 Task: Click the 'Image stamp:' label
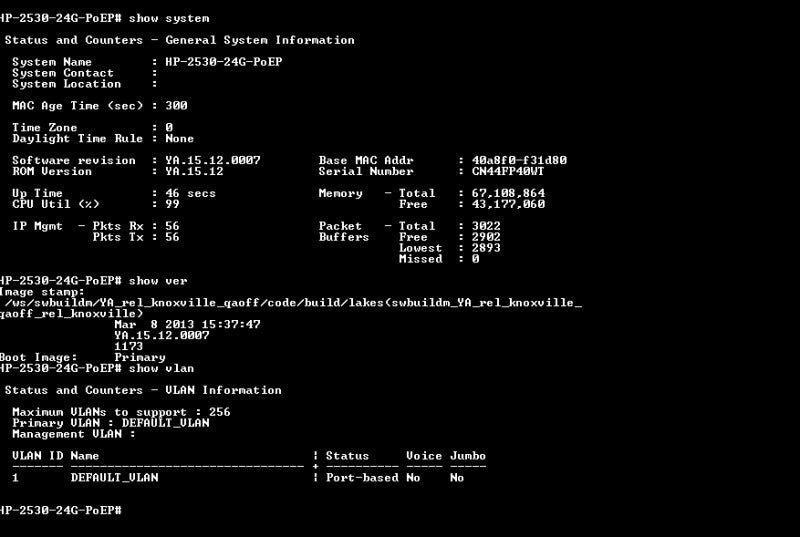[x=42, y=292]
